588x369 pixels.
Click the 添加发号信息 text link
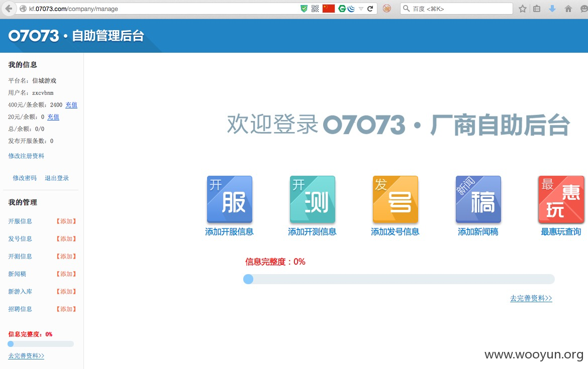click(x=395, y=232)
